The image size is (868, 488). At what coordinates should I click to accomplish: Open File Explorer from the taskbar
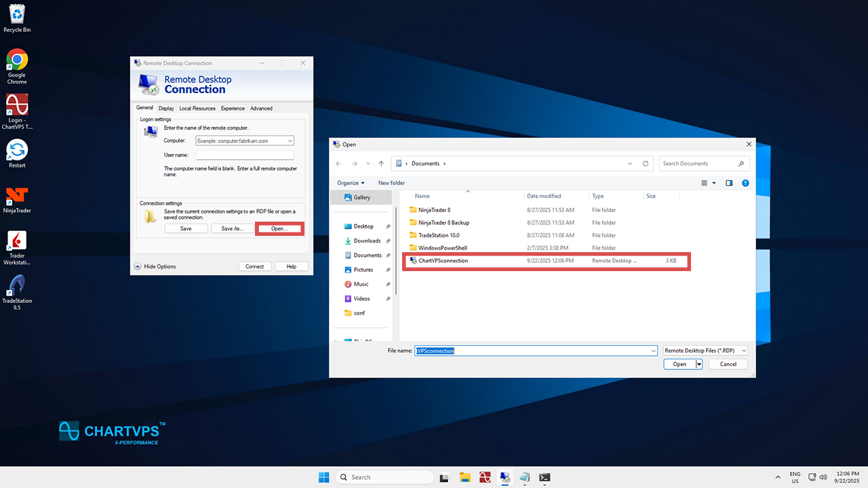click(465, 477)
